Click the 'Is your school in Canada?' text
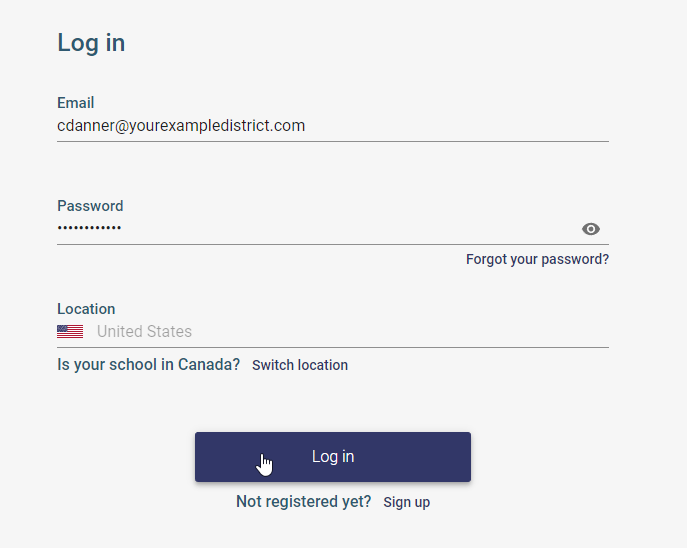687x548 pixels. tap(149, 365)
